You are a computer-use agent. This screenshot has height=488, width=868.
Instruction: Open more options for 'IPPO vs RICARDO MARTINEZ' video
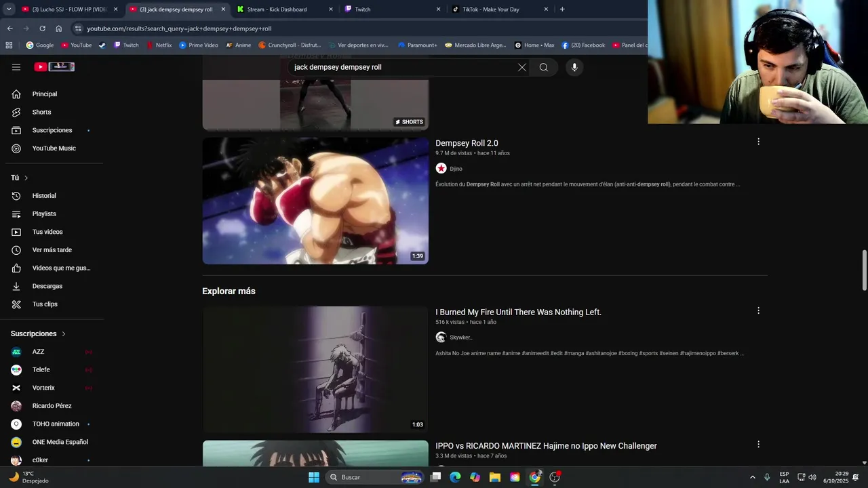tap(758, 444)
